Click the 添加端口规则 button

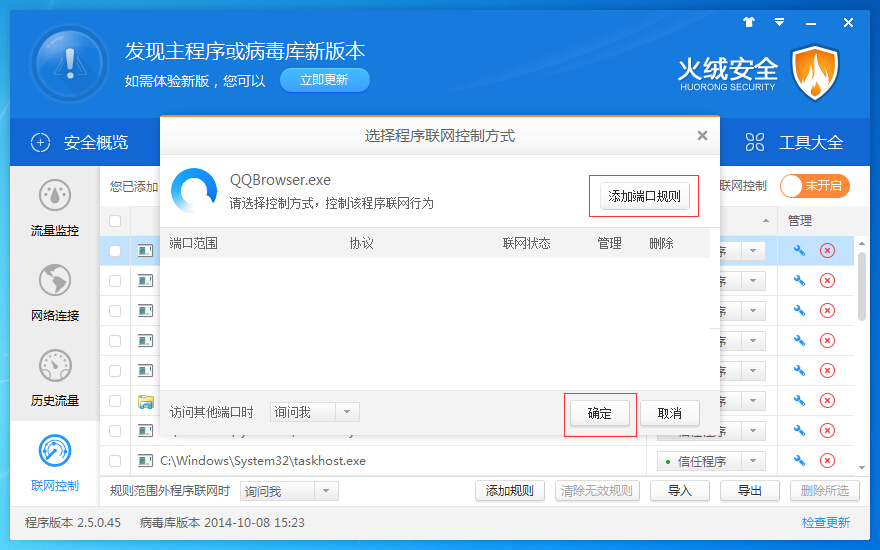tap(644, 196)
